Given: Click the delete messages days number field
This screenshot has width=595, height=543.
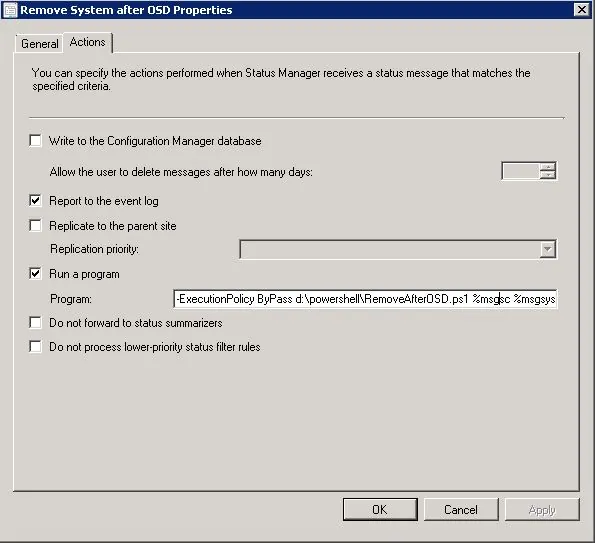Looking at the screenshot, I should pyautogui.click(x=521, y=171).
